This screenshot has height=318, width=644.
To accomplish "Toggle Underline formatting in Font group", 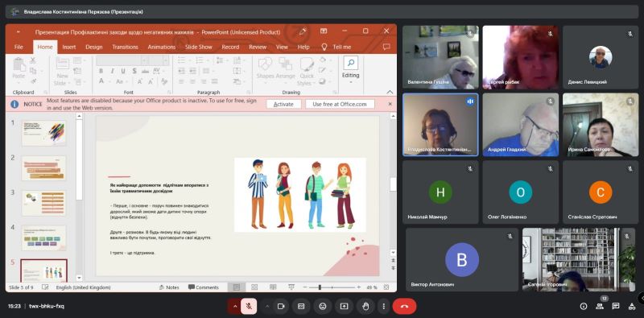I will 123,71.
